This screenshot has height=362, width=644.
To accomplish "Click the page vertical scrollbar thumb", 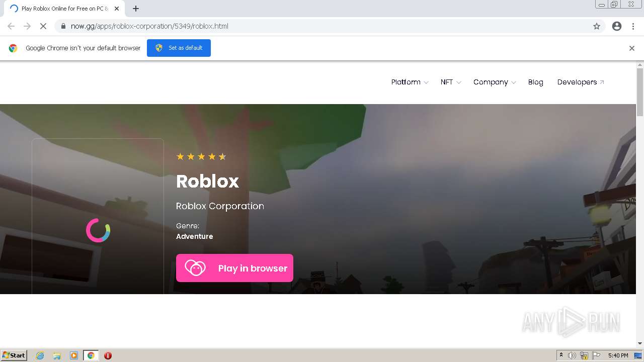I will 640,93.
